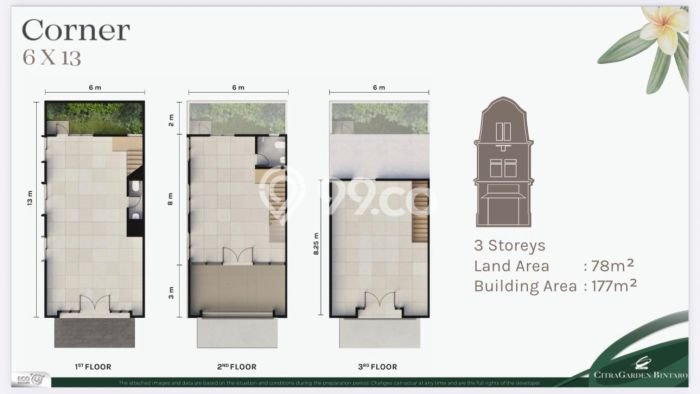Image resolution: width=700 pixels, height=394 pixels.
Task: Click the Eco badge logo
Action: [30, 379]
